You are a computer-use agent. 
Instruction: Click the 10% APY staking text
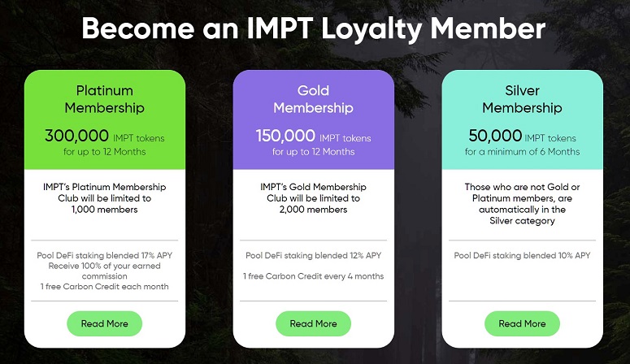522,255
